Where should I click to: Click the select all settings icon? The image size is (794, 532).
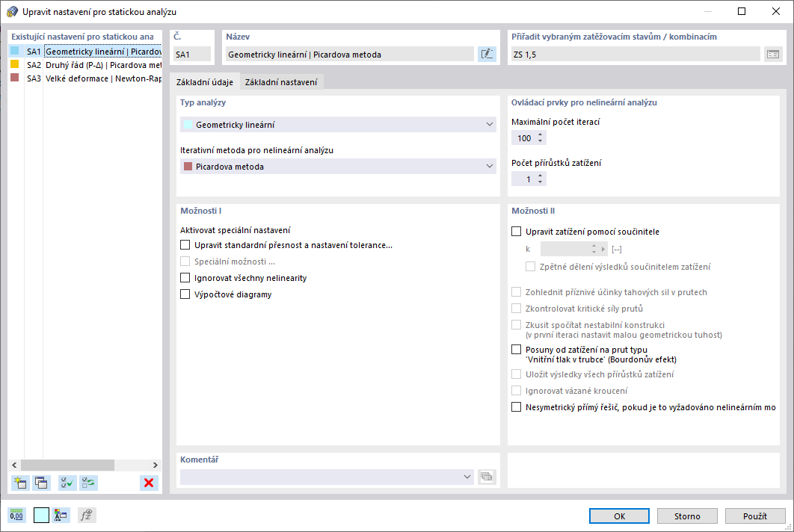[67, 483]
